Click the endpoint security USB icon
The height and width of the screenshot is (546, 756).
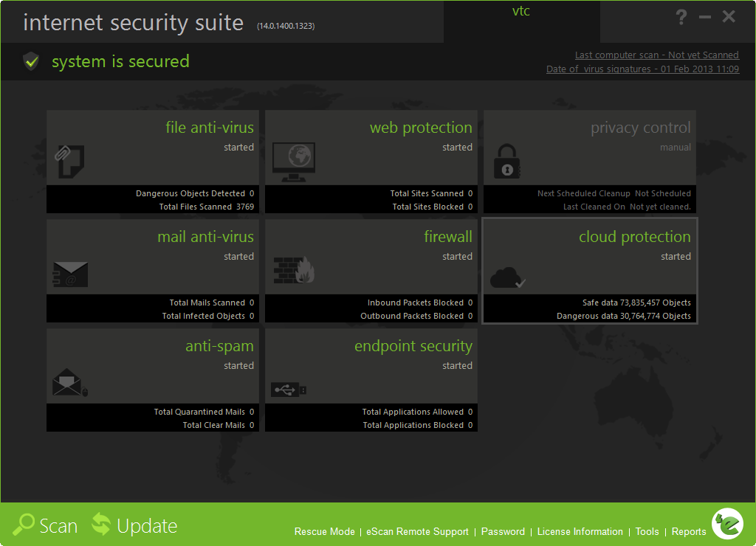click(x=289, y=389)
